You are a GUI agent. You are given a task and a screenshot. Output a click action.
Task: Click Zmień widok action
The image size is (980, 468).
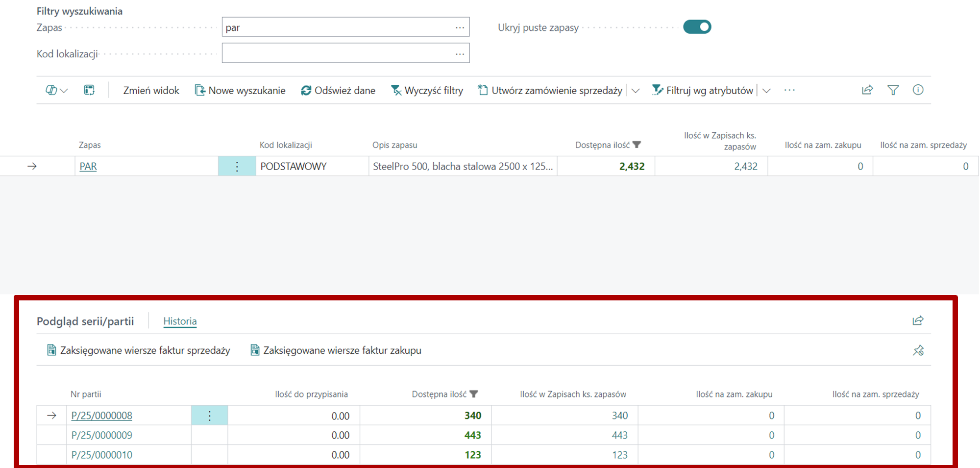pyautogui.click(x=151, y=91)
